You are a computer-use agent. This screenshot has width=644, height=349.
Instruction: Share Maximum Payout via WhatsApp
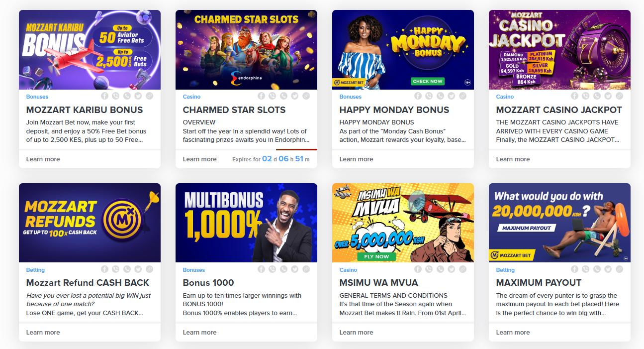[597, 269]
